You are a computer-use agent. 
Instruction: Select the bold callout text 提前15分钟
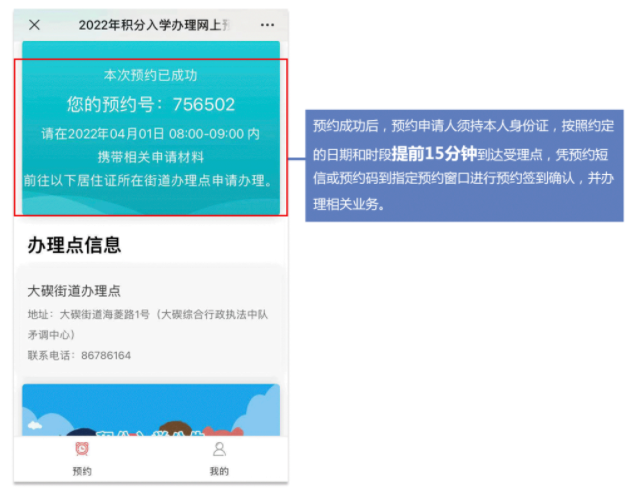tap(434, 154)
